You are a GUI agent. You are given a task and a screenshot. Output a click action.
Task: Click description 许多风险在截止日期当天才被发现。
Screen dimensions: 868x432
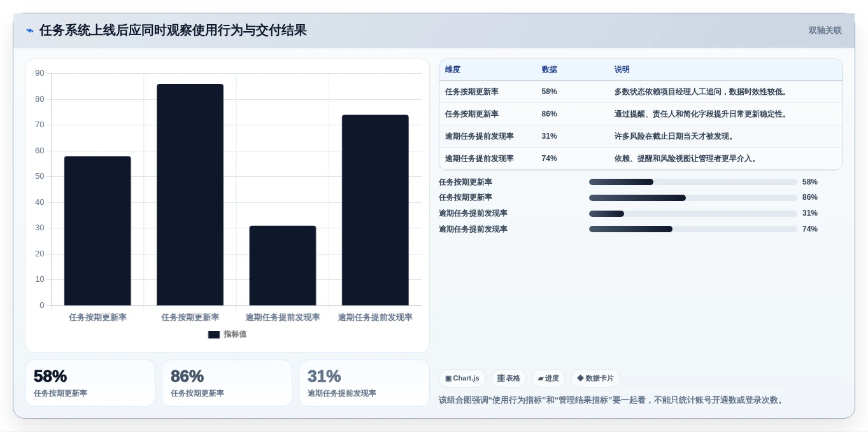675,136
